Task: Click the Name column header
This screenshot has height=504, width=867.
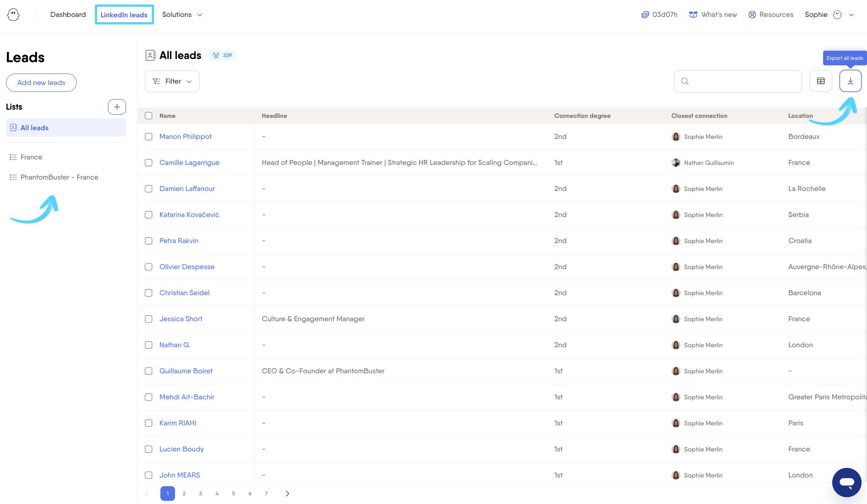Action: point(167,116)
